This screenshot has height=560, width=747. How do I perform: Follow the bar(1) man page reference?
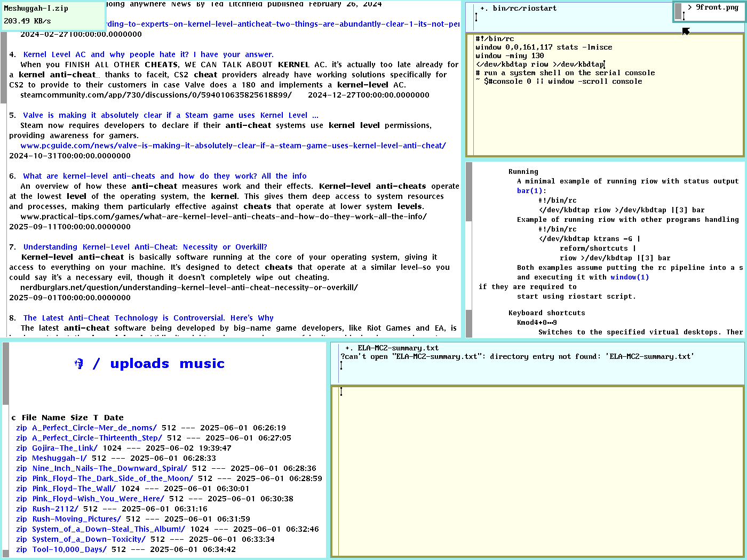(531, 191)
